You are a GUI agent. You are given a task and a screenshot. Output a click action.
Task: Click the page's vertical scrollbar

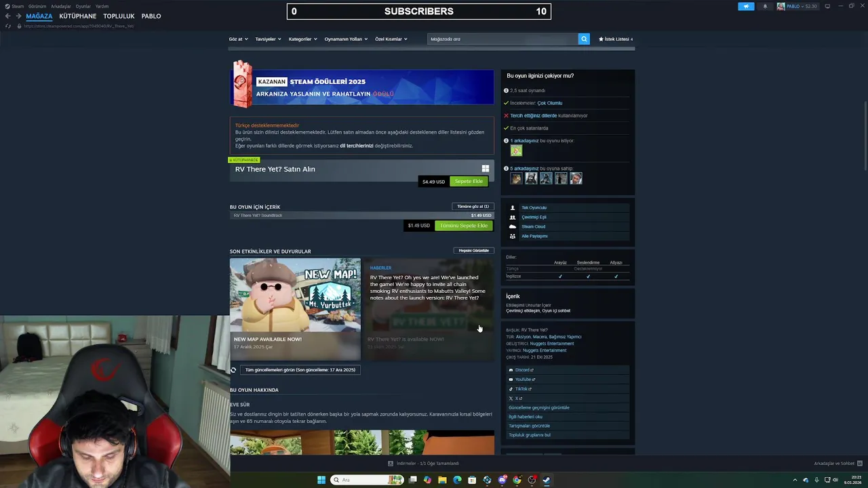point(865,136)
